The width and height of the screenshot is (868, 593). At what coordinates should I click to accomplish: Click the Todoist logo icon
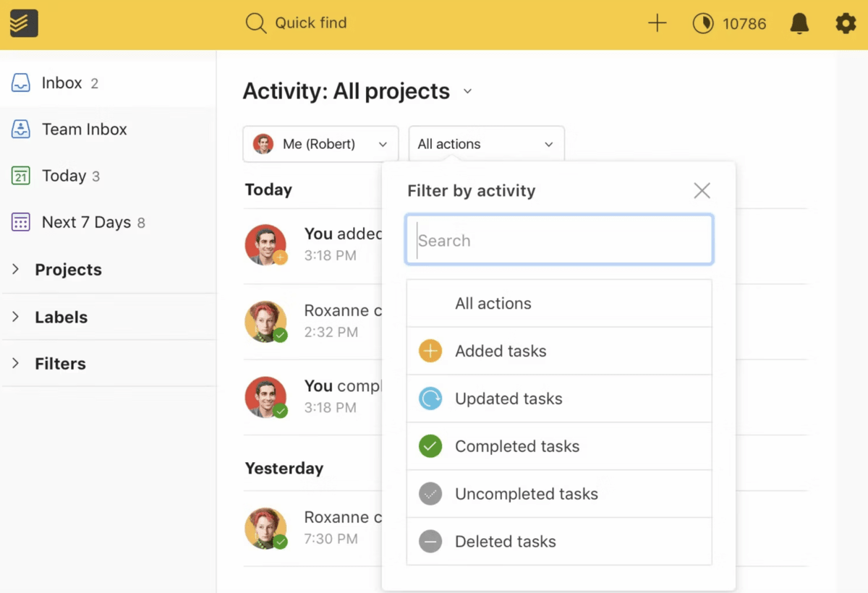pyautogui.click(x=24, y=24)
